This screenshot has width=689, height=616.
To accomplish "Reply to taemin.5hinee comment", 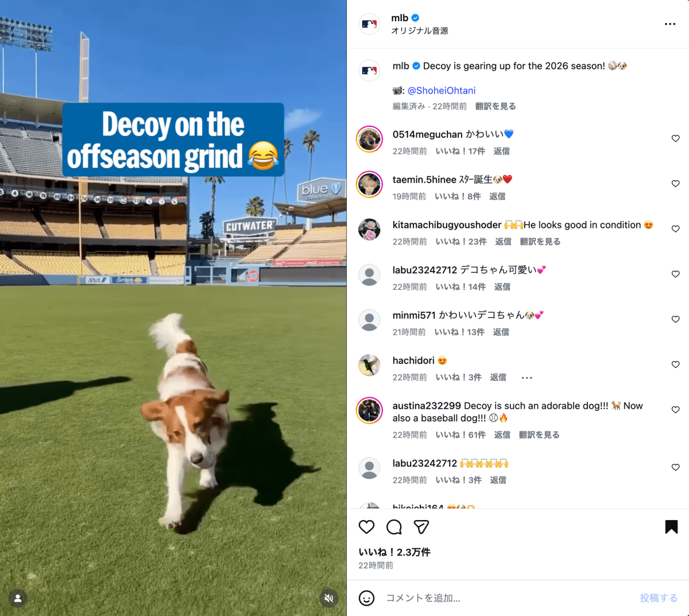I will click(497, 196).
